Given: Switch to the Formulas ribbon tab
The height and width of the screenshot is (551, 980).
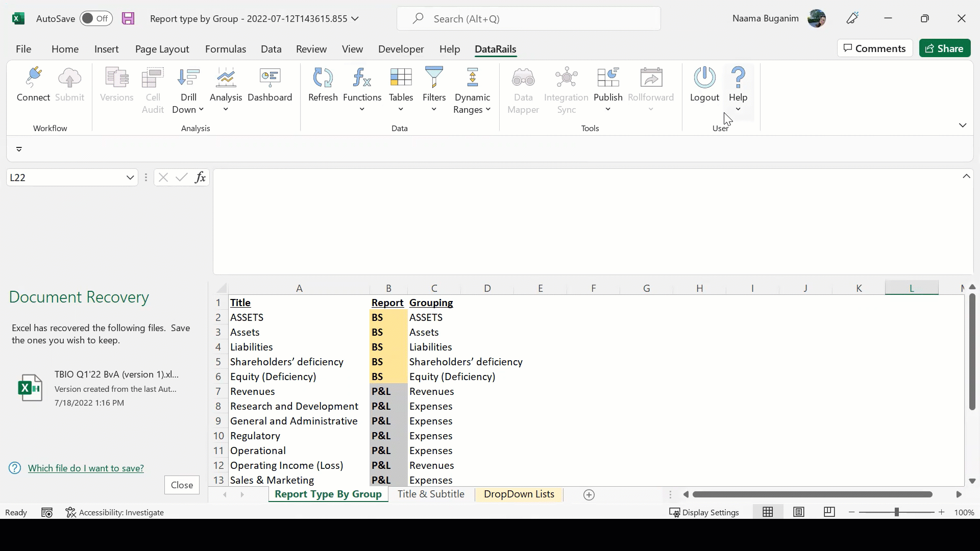Looking at the screenshot, I should tap(226, 49).
